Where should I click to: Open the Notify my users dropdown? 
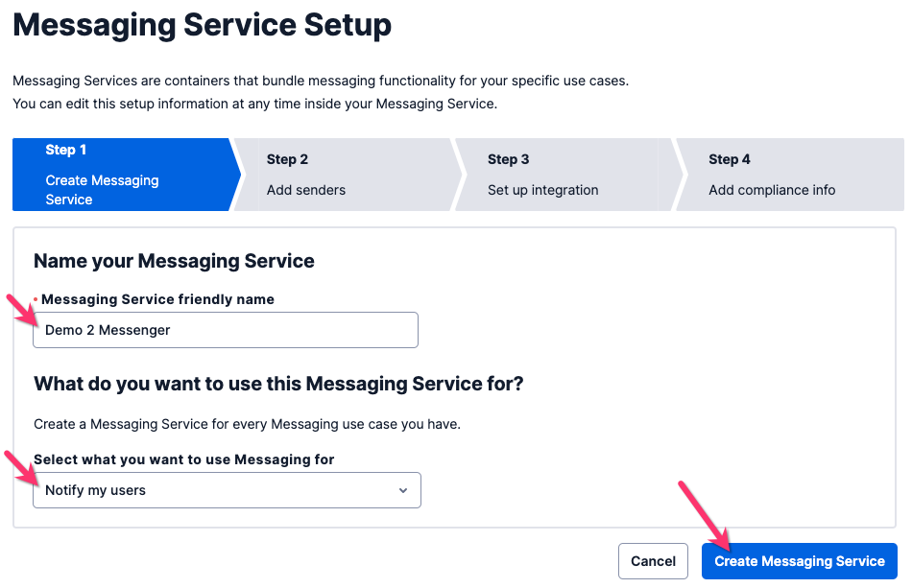227,490
